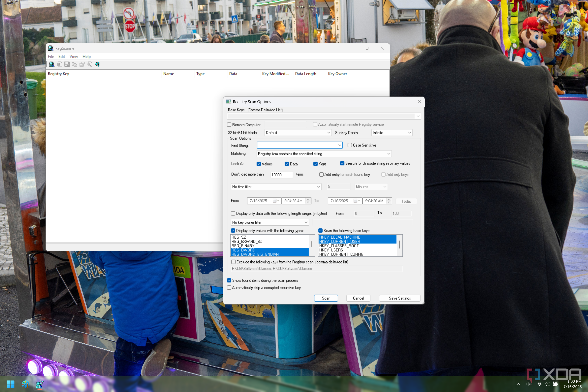588x392 pixels.
Task: Open the View menu
Action: click(x=73, y=57)
